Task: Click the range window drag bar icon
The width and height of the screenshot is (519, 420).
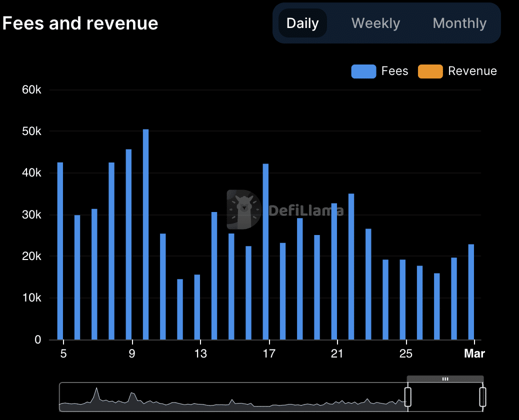Action: click(445, 379)
